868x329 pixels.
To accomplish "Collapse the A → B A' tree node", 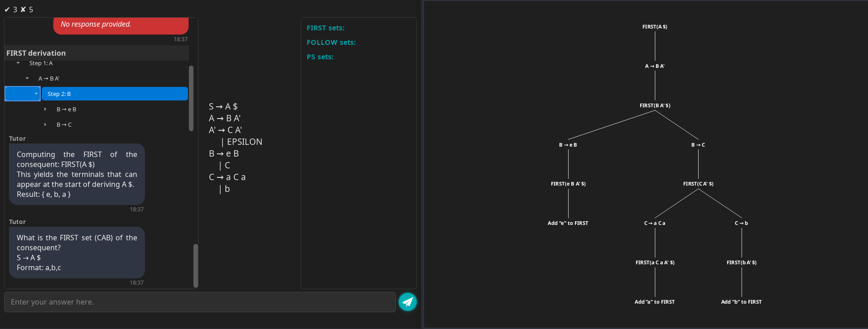I will pos(27,79).
